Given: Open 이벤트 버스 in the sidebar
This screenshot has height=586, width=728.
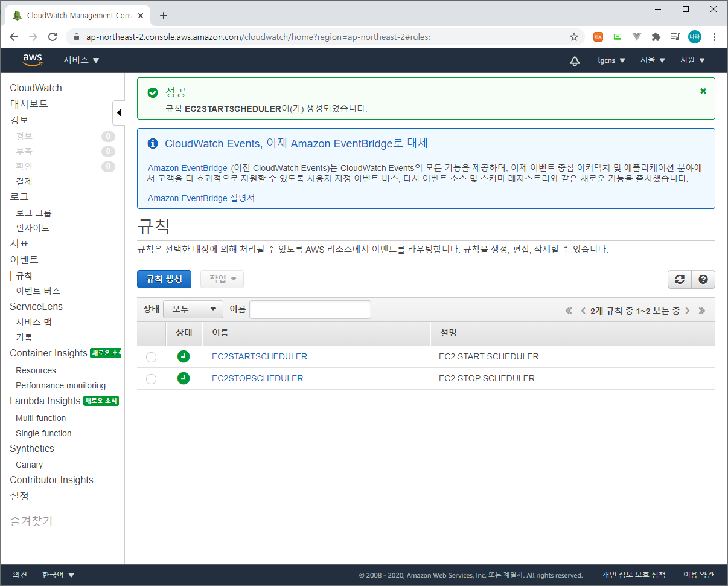Looking at the screenshot, I should (x=38, y=291).
